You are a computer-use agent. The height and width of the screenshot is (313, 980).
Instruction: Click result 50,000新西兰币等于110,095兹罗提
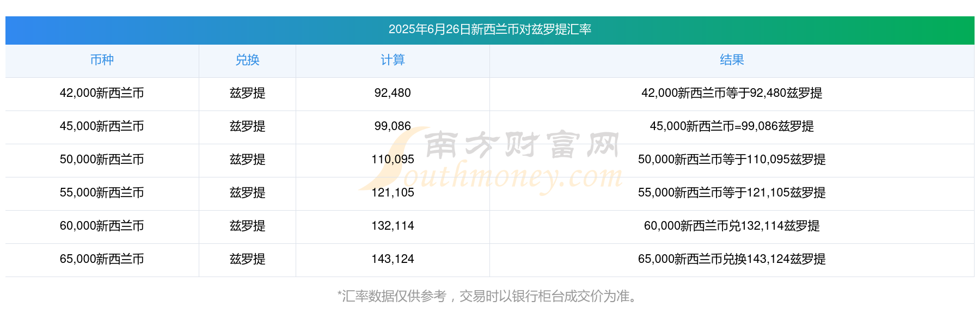[x=732, y=159]
